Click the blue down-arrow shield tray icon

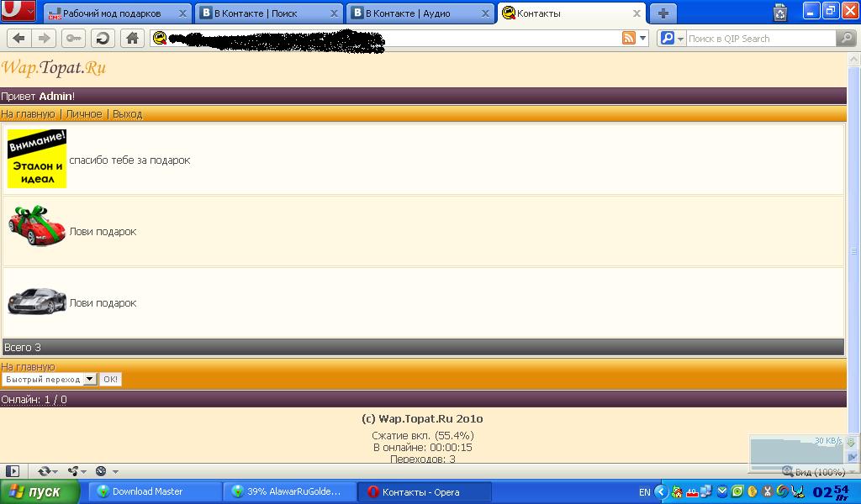coord(722,492)
